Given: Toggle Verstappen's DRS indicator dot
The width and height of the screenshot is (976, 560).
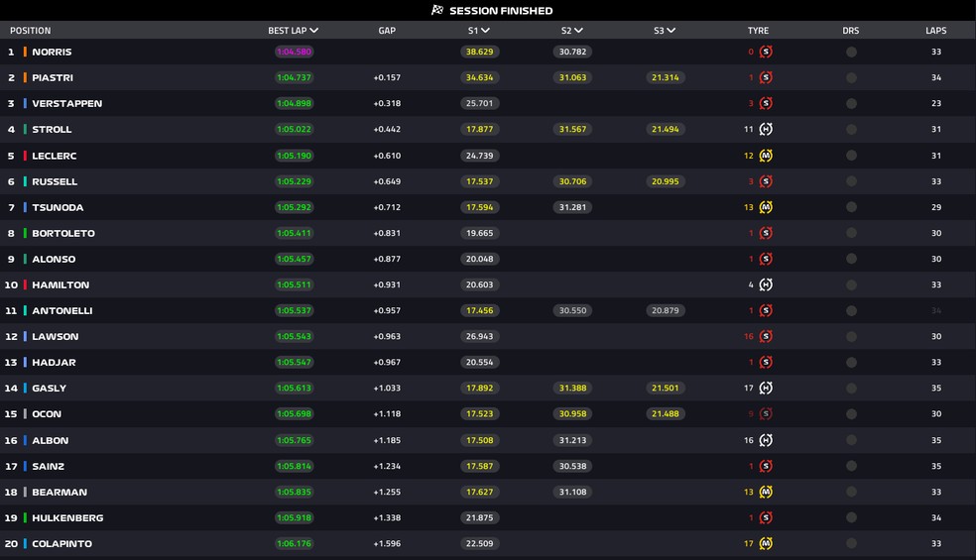Looking at the screenshot, I should [851, 103].
